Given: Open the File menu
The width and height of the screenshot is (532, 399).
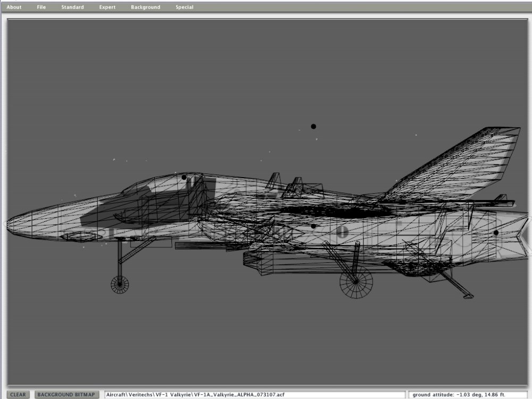Looking at the screenshot, I should [x=41, y=7].
